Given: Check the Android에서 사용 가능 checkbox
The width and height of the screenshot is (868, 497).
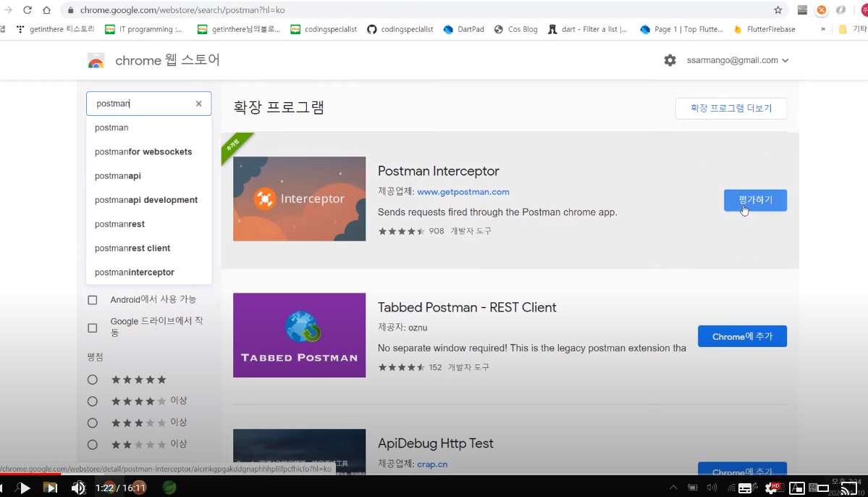Looking at the screenshot, I should point(93,300).
